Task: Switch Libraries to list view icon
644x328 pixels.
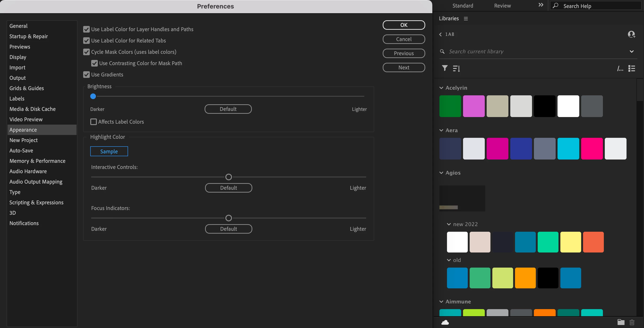Action: (631, 68)
